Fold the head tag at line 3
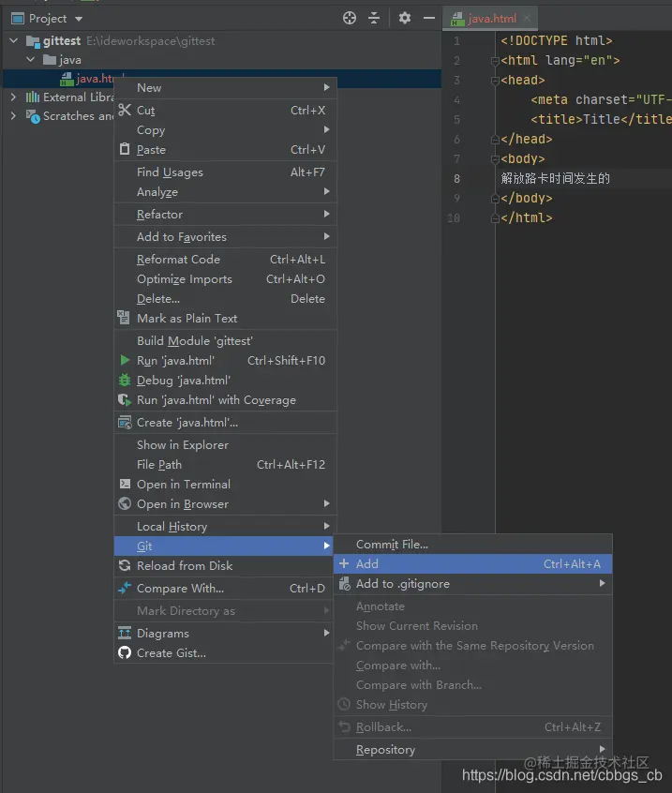Viewport: 672px width, 793px height. 495,81
